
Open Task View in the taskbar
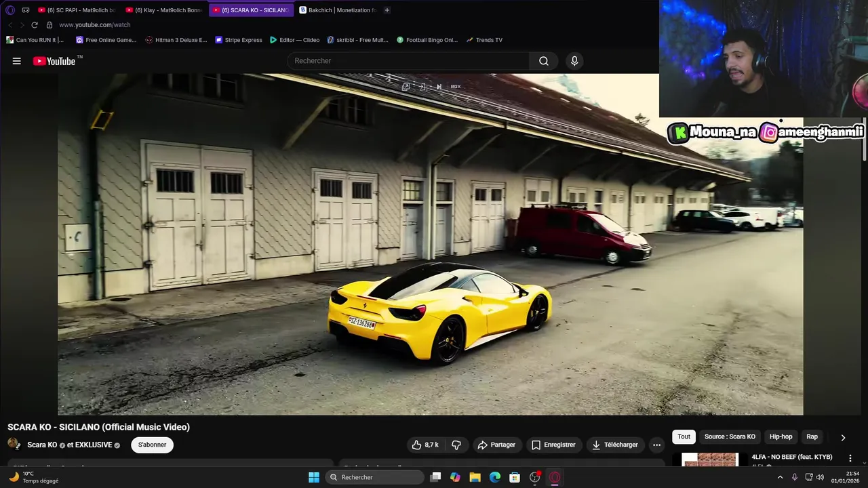435,477
